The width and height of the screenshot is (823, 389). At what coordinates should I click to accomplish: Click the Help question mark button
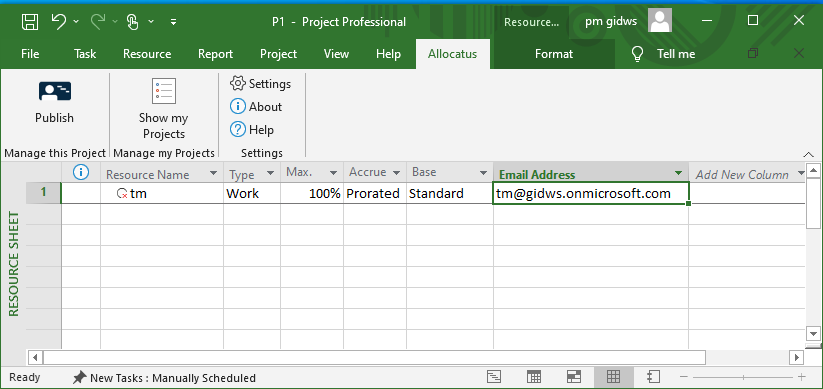point(238,129)
